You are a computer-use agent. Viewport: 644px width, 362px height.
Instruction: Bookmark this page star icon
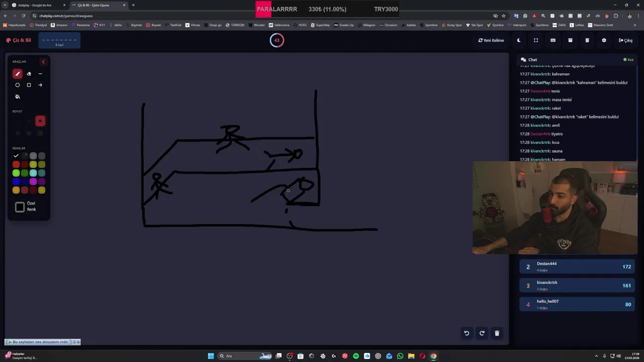point(504,16)
